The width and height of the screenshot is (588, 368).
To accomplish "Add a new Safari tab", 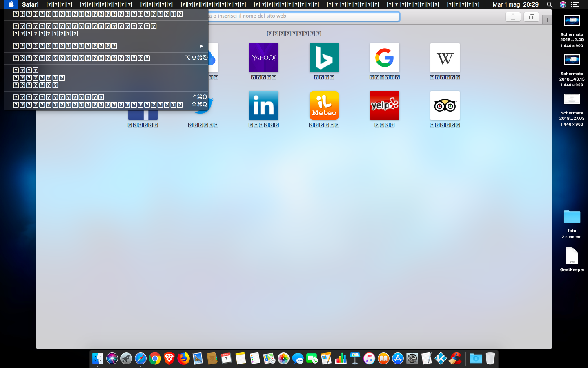I will click(x=547, y=20).
